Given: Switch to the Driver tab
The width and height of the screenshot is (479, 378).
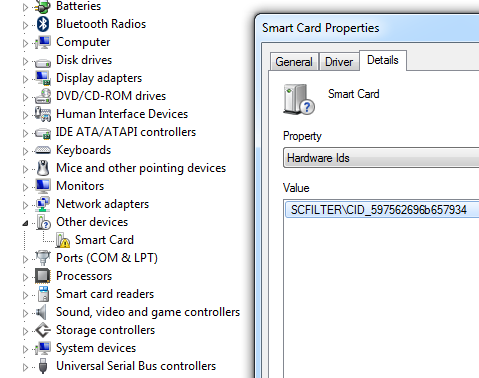Looking at the screenshot, I should click(x=339, y=62).
